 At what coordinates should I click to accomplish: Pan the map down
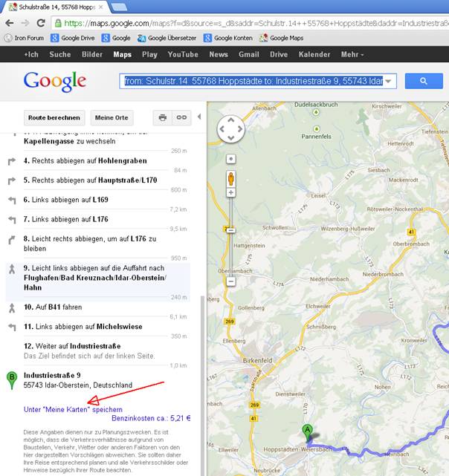click(231, 138)
